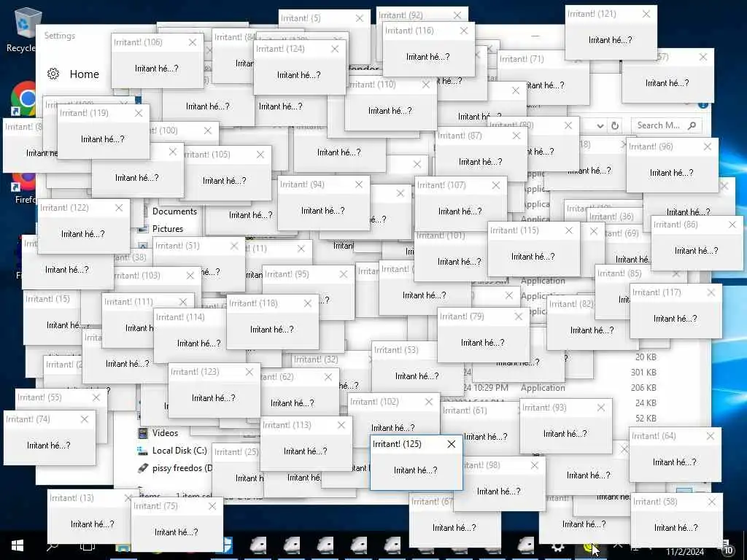Click the taskbar date 11/2/2024

click(684, 552)
